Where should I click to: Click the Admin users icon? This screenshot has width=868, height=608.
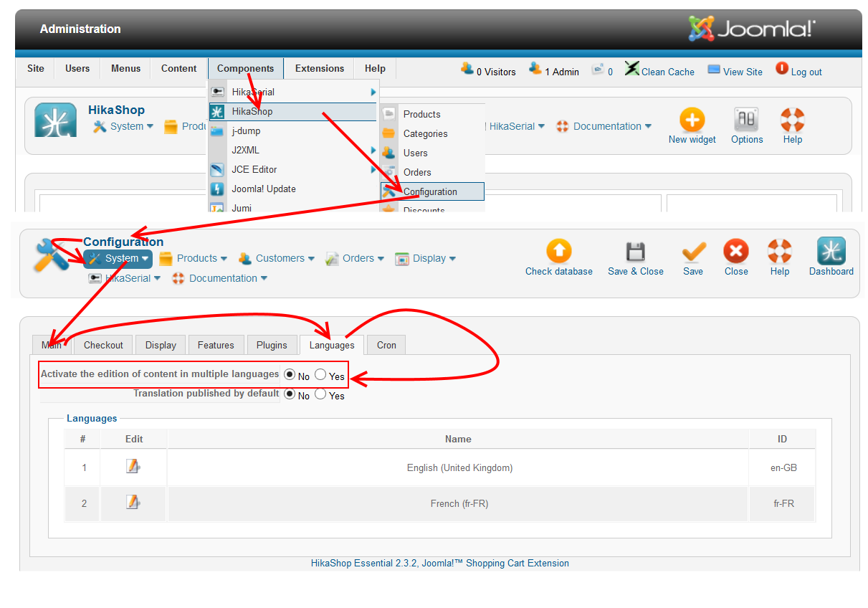(x=535, y=69)
